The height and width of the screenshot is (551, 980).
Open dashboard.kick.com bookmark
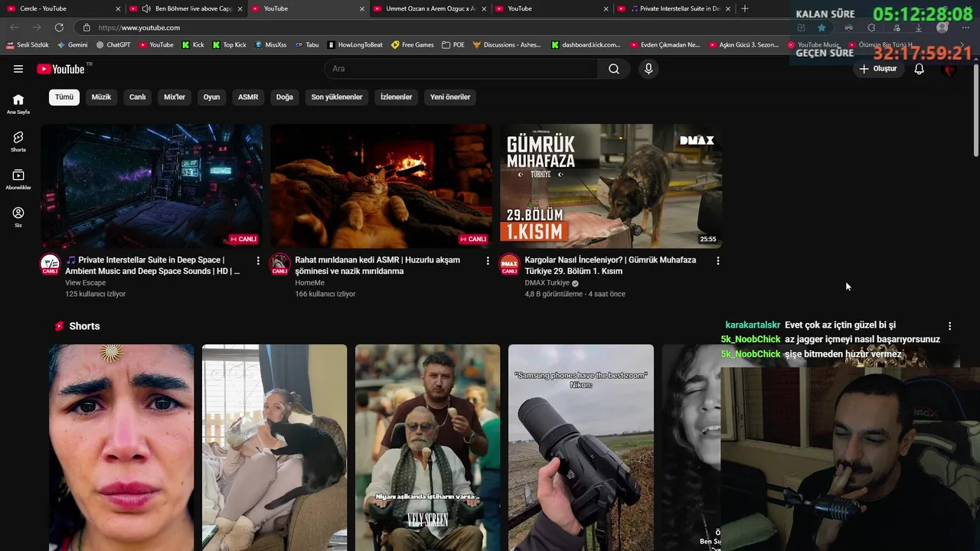[586, 45]
